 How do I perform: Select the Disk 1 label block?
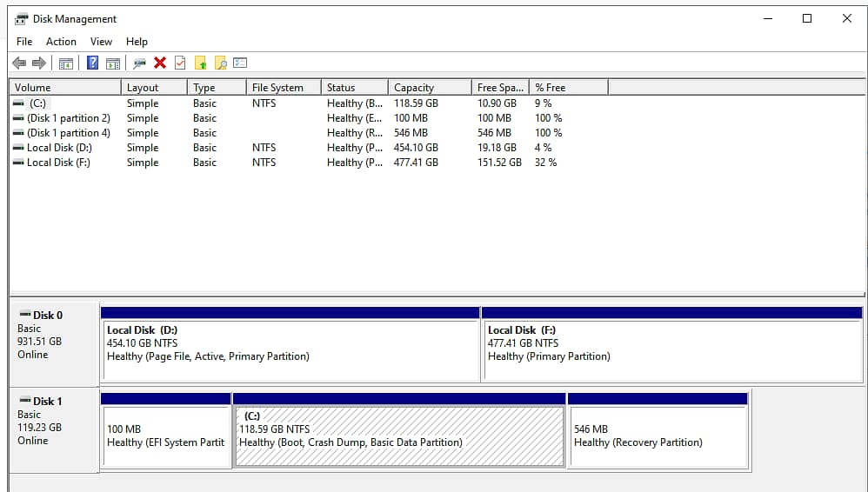[x=54, y=429]
